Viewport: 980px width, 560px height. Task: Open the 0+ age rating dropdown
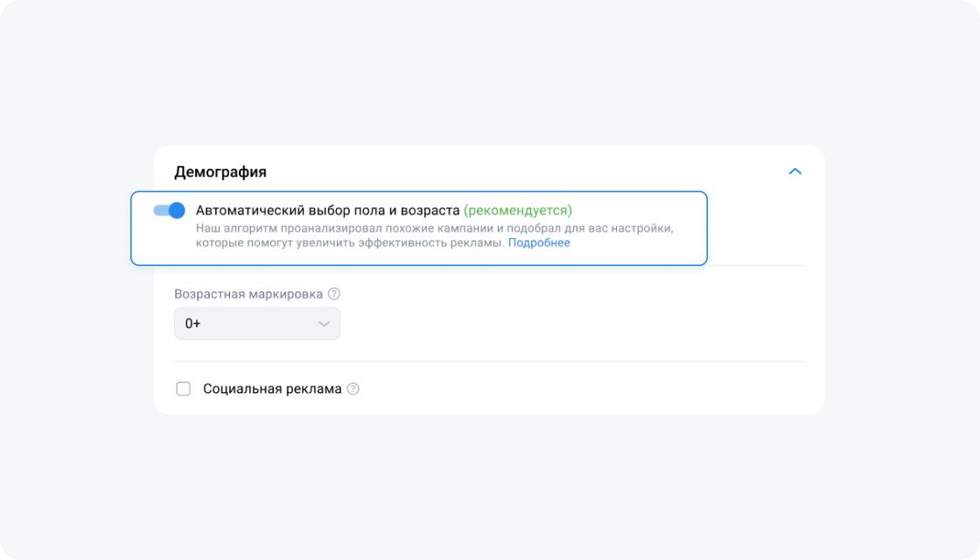coord(256,324)
